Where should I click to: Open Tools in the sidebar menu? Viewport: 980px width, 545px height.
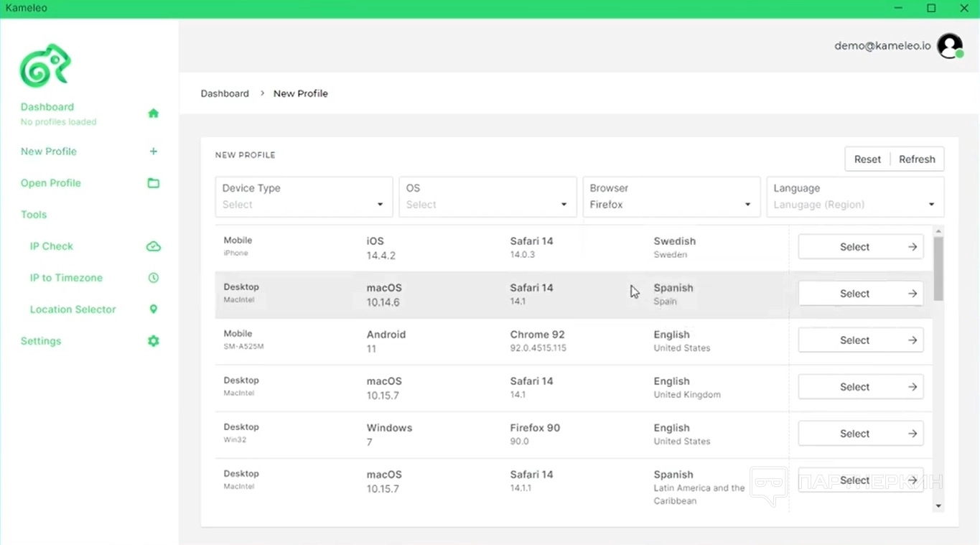(x=34, y=215)
